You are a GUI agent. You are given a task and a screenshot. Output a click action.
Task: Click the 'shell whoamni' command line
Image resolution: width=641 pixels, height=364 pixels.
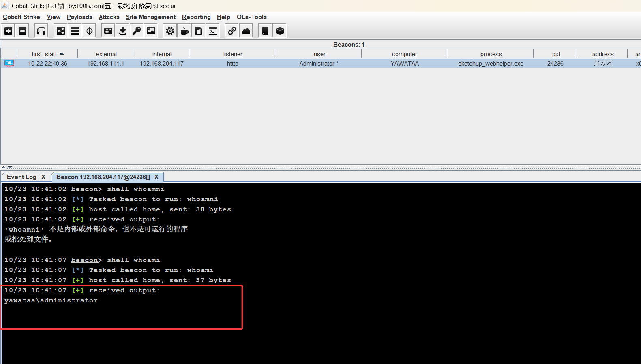point(84,189)
